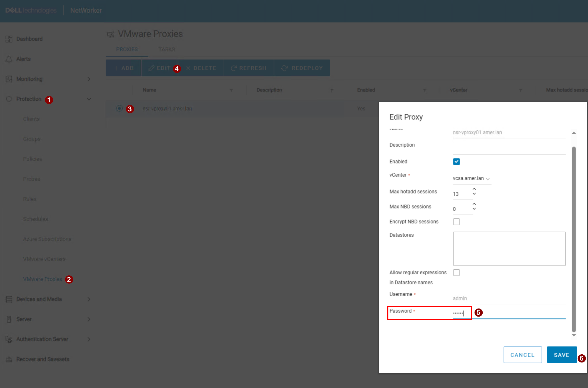Select VMware Proxies in the sidebar

tap(42, 279)
